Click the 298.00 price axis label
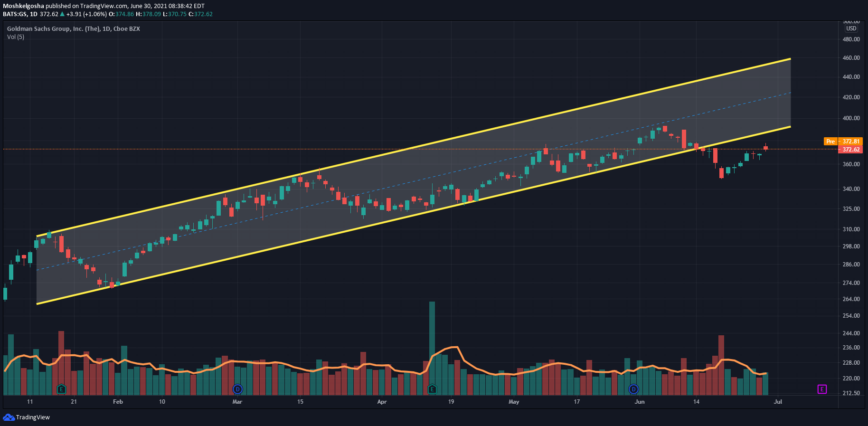The image size is (868, 426). [851, 246]
